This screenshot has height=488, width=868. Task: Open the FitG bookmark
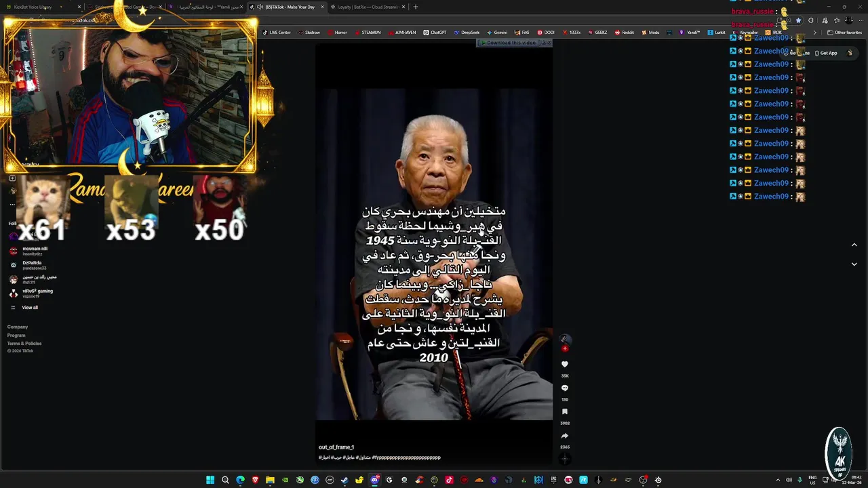[521, 33]
